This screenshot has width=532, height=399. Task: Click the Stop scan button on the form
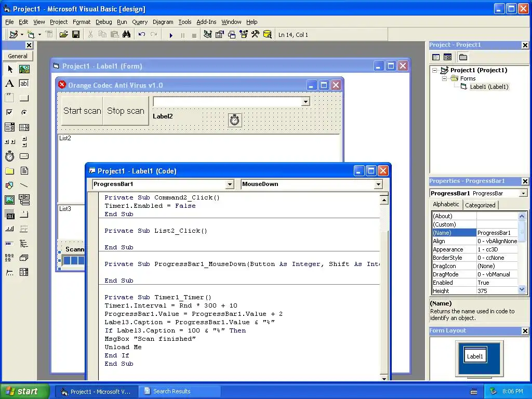126,111
